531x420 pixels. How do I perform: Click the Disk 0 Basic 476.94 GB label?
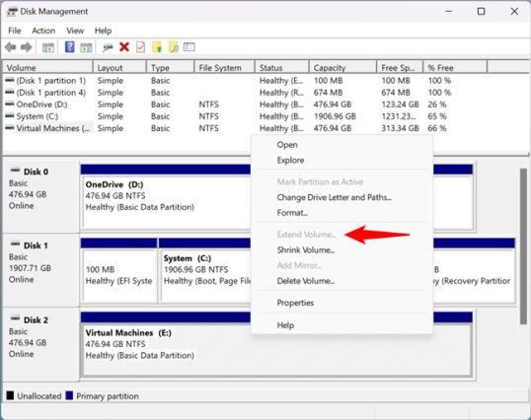[40, 196]
